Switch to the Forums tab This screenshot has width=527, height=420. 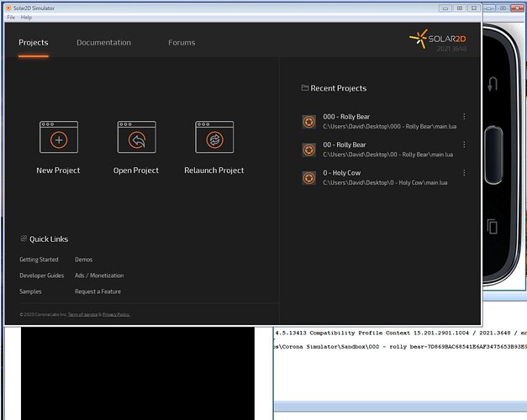182,43
